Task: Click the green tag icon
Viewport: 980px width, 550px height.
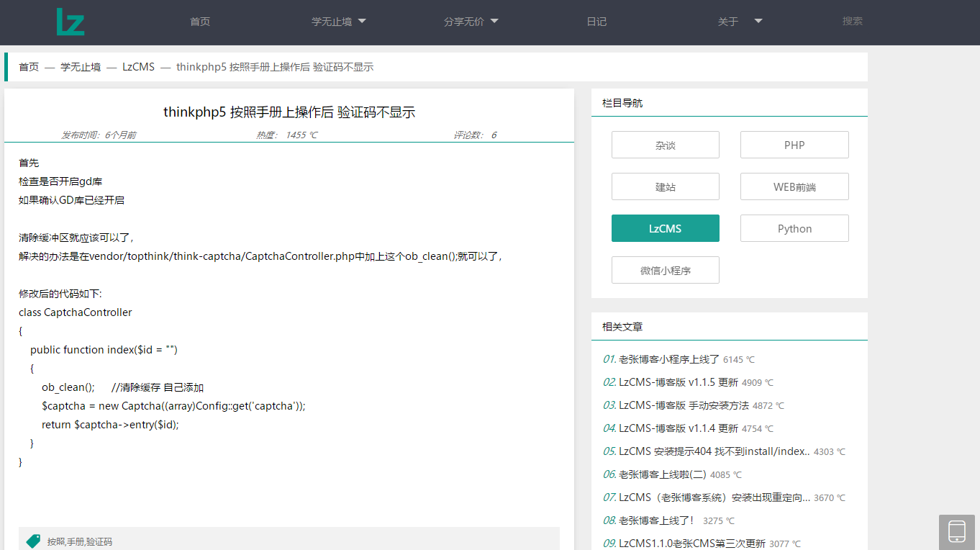Action: pos(33,541)
